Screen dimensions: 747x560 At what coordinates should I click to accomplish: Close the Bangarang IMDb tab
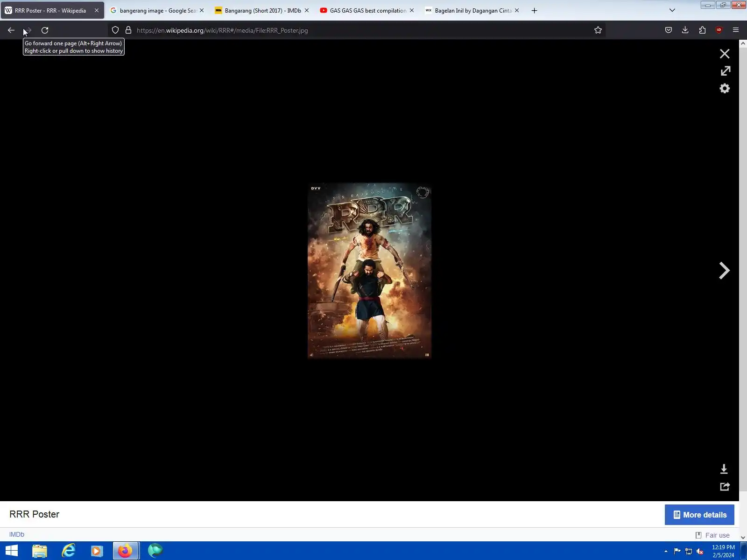307,10
